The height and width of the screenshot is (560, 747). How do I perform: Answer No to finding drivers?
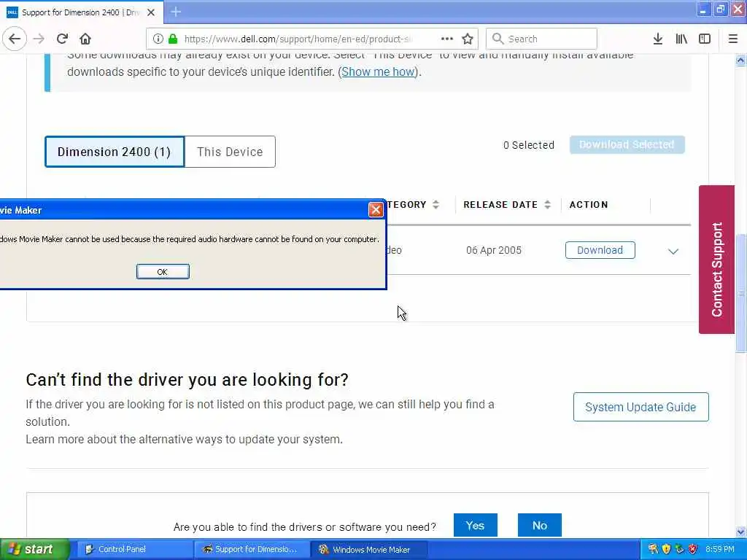(540, 525)
